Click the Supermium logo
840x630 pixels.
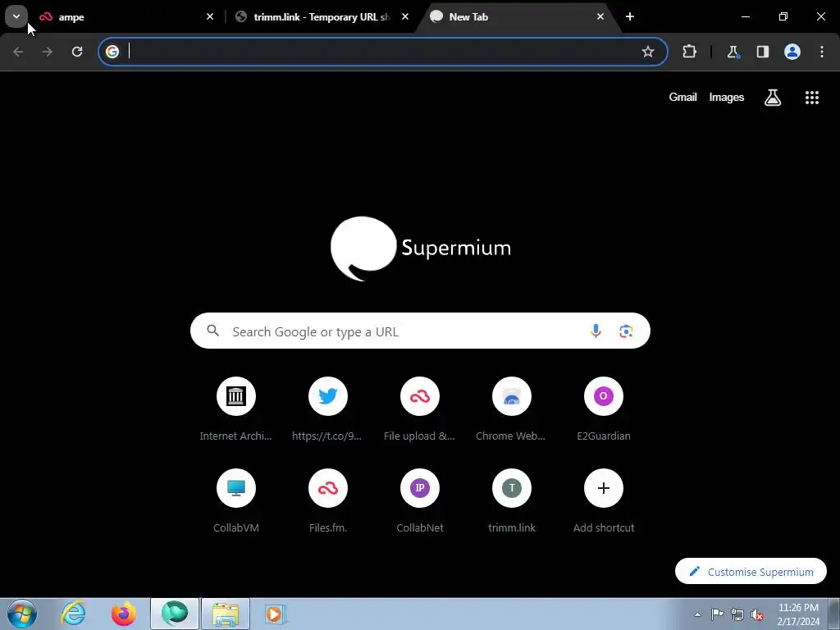[x=421, y=248]
